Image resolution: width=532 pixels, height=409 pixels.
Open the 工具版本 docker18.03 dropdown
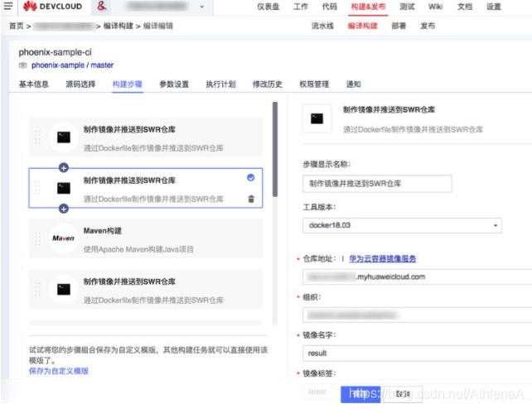pyautogui.click(x=402, y=225)
